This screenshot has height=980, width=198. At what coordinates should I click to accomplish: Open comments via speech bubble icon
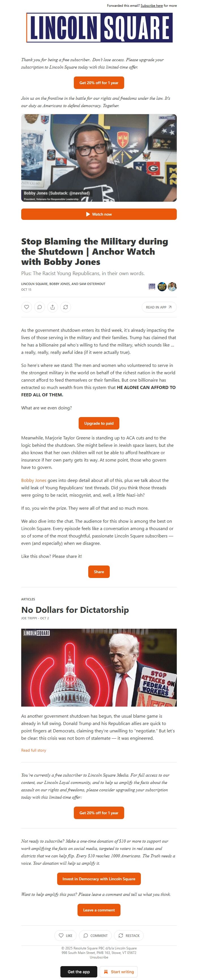coord(40,307)
